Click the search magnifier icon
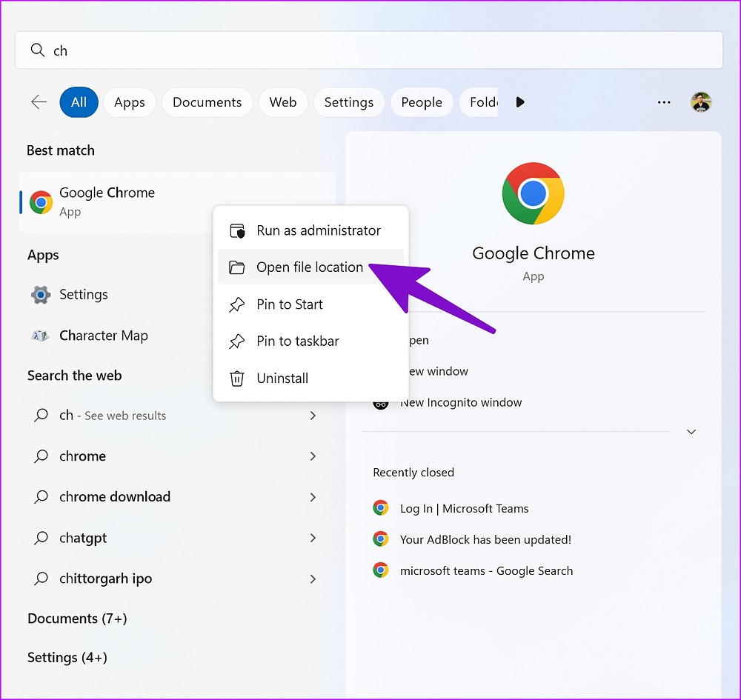 pos(38,50)
